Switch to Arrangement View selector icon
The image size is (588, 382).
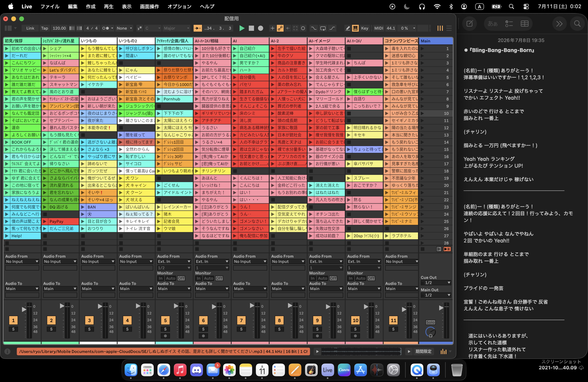tap(449, 28)
